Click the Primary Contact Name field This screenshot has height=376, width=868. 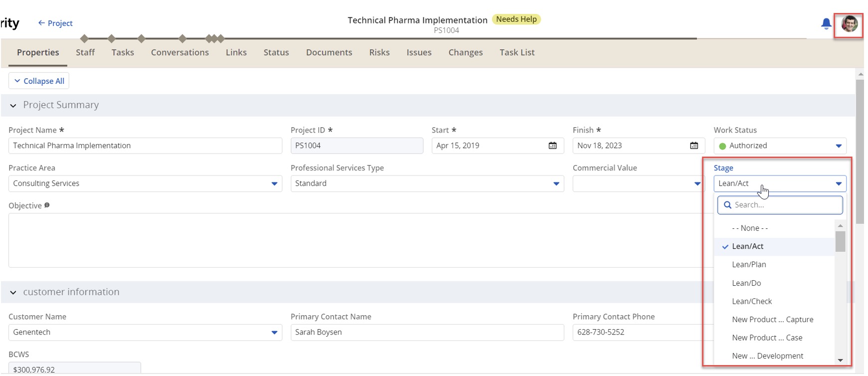point(427,332)
